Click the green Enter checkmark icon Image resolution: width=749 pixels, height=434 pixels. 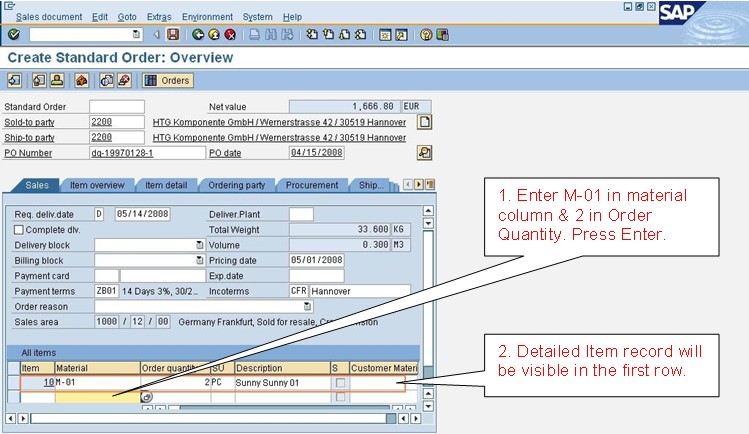13,34
